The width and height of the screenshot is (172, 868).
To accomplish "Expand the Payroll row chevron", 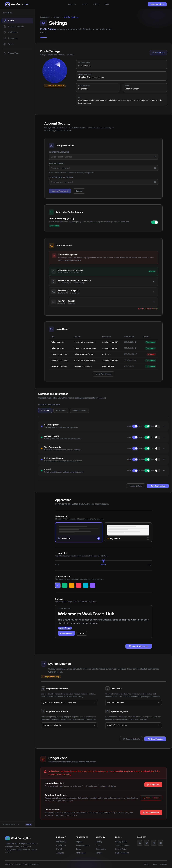I will (164, 471).
